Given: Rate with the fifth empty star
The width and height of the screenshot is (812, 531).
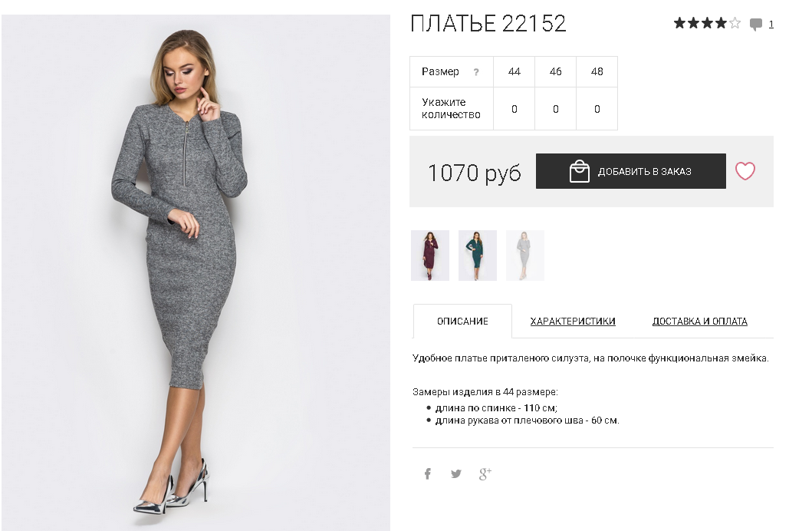Looking at the screenshot, I should 735,23.
